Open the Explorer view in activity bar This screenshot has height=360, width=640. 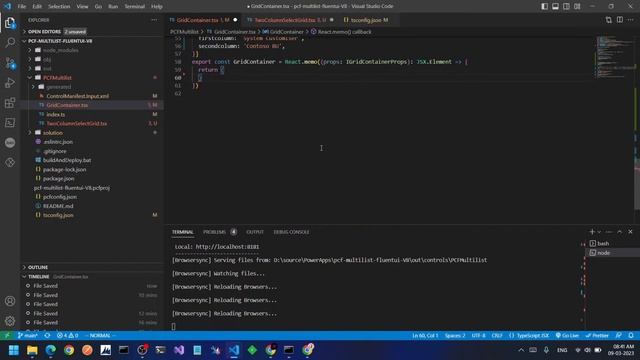click(10, 23)
